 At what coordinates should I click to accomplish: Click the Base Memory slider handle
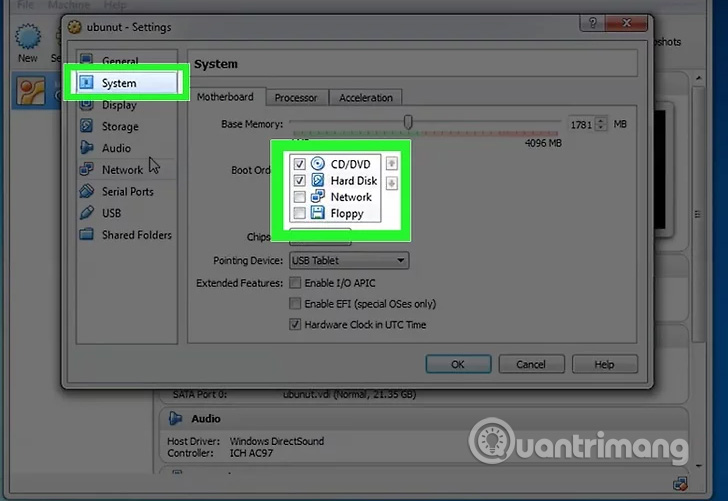click(x=408, y=122)
